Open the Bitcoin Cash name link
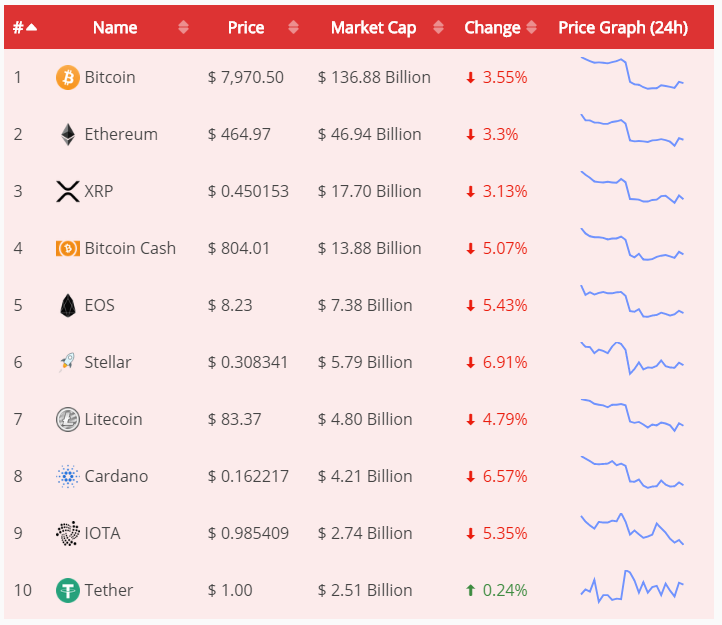722x625 pixels. point(130,248)
